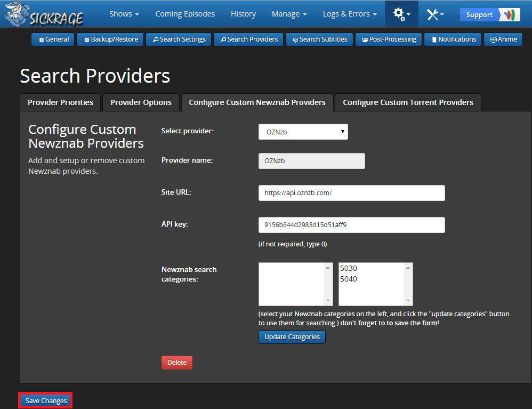
Task: Click the SickRage logo
Action: 44,14
